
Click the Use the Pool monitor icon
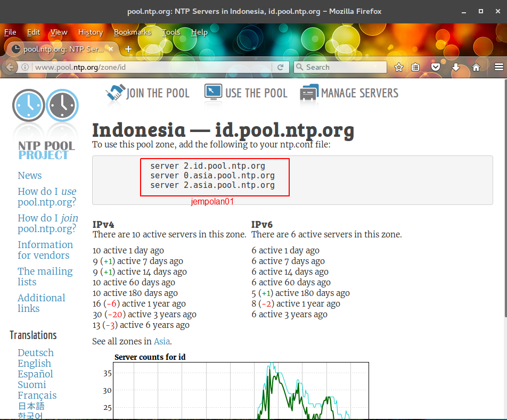[x=213, y=92]
